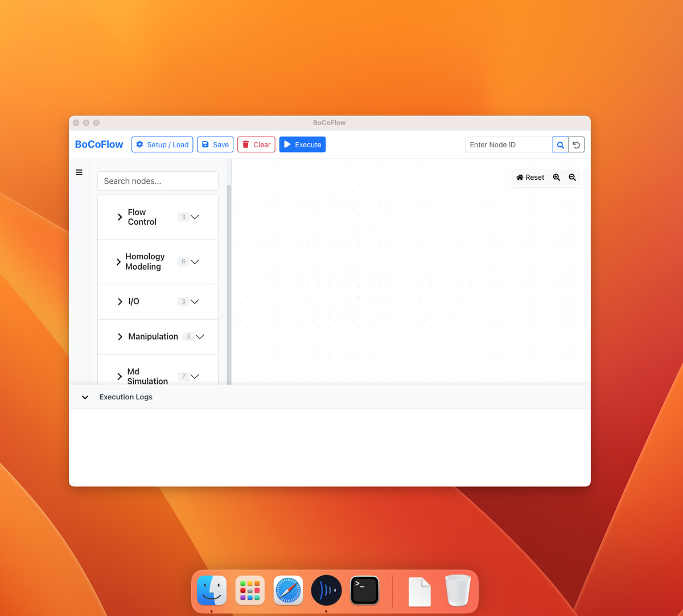Open Launchpad from the dock
This screenshot has width=683, height=616.
(x=250, y=590)
